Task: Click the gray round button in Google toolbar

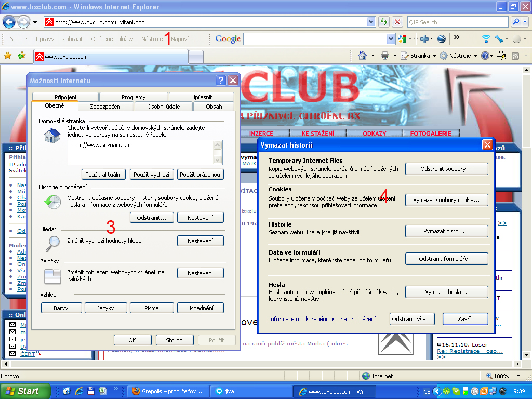Action: (x=516, y=39)
